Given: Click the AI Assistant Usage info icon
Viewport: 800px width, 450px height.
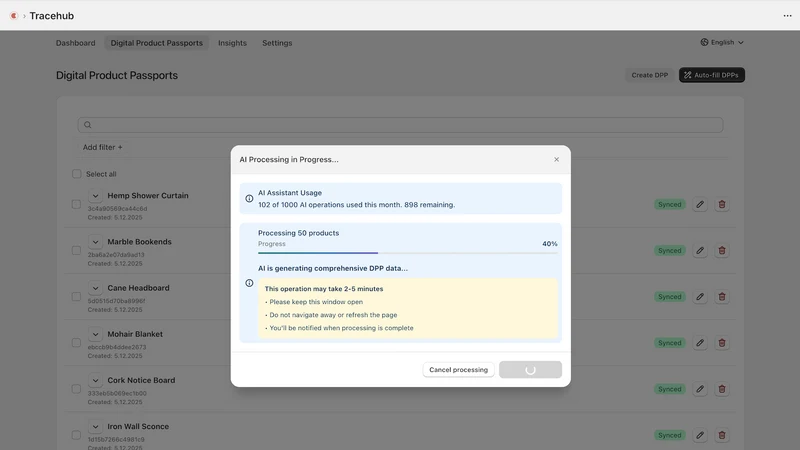Looking at the screenshot, I should click(249, 198).
